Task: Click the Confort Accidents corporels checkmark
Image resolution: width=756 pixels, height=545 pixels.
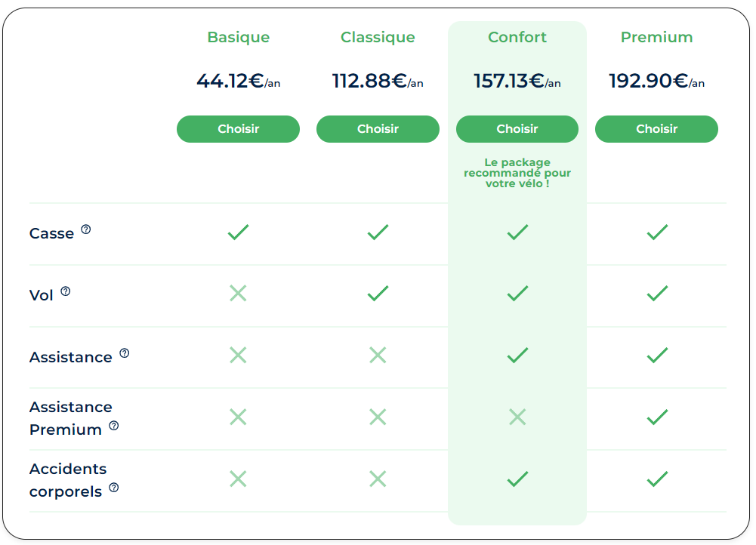Action: point(517,479)
